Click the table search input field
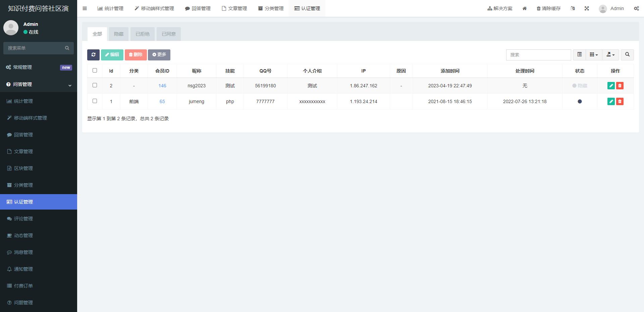Image resolution: width=644 pixels, height=312 pixels. [538, 55]
